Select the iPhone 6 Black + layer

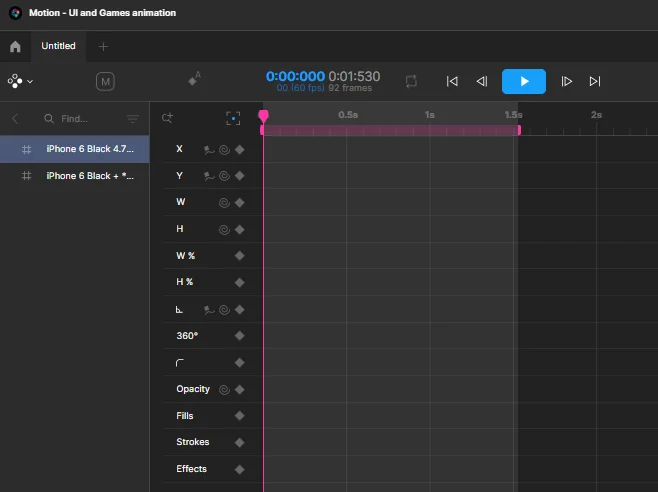75,176
